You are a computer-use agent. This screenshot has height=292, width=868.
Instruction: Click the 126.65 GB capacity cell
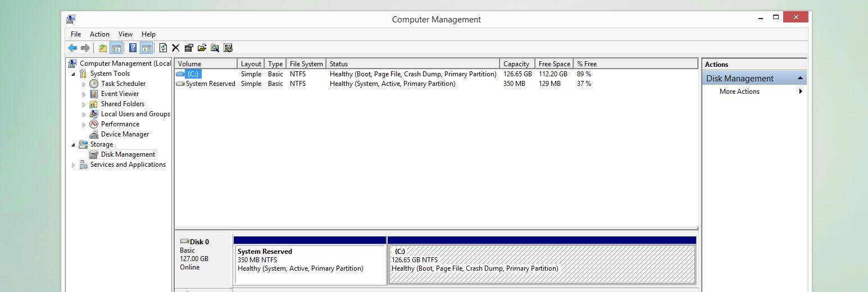[x=517, y=74]
